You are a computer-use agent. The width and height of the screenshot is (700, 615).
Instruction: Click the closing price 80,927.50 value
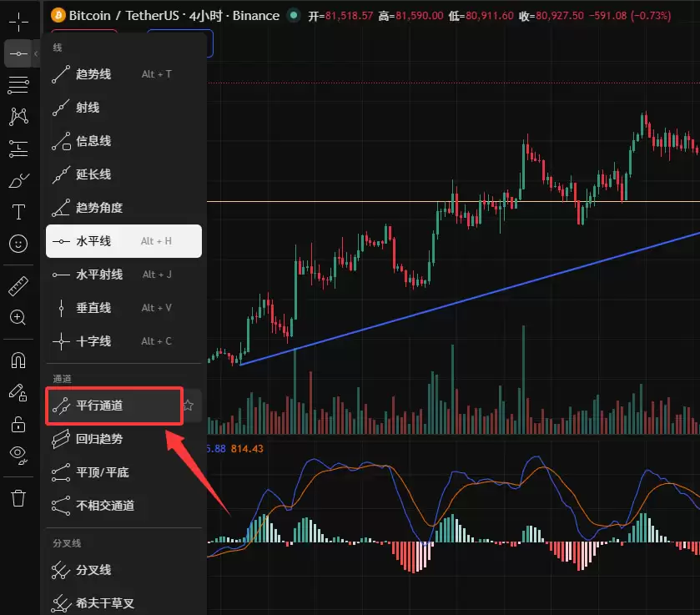(559, 16)
